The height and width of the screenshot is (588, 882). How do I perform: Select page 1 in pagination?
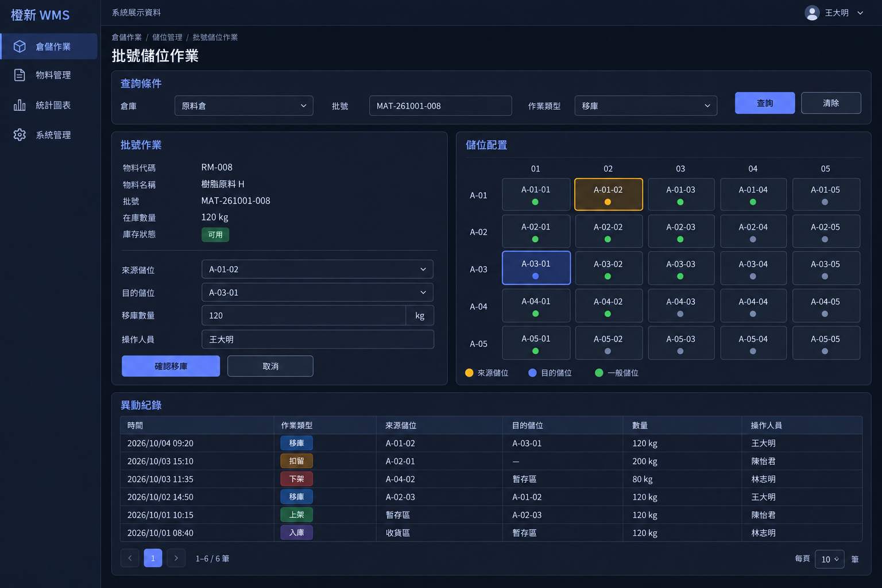point(153,558)
